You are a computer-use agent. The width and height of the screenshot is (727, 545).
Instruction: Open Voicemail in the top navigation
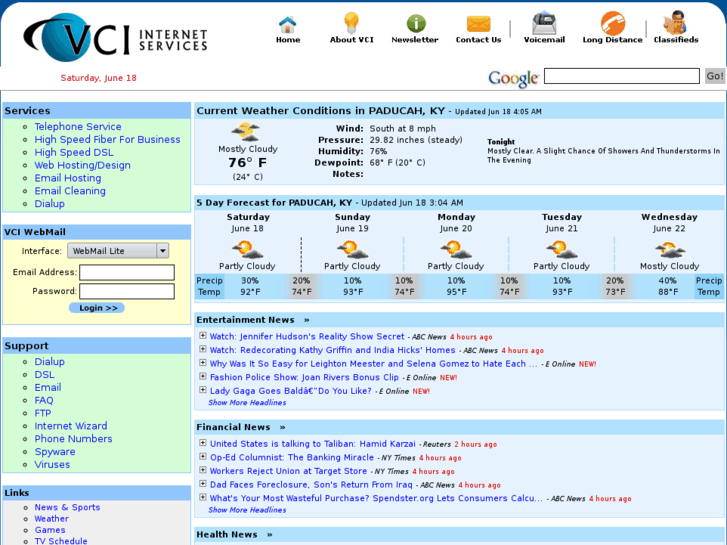[544, 40]
